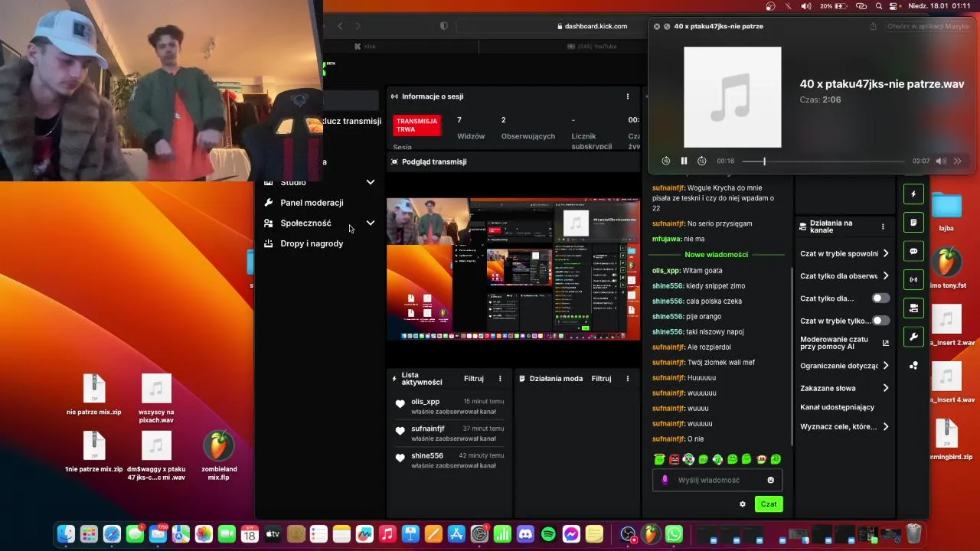Expand Ograniczenie dotyczące option

[x=886, y=366]
